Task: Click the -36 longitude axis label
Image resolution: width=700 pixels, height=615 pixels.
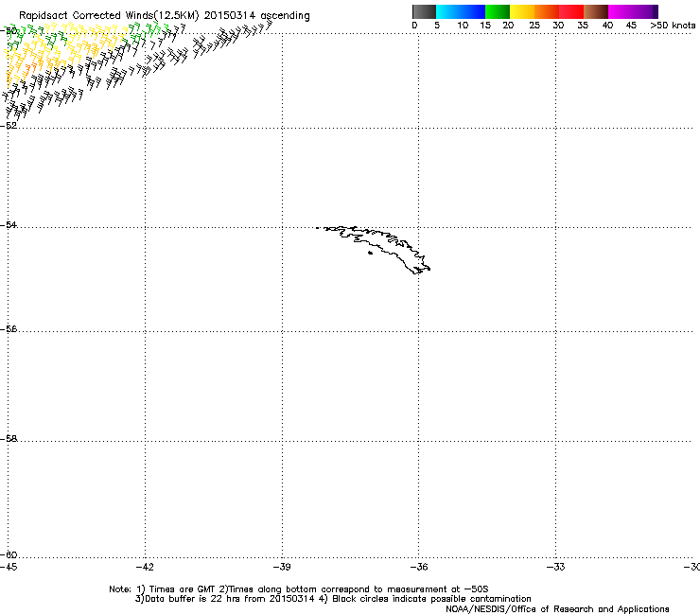Action: (418, 567)
